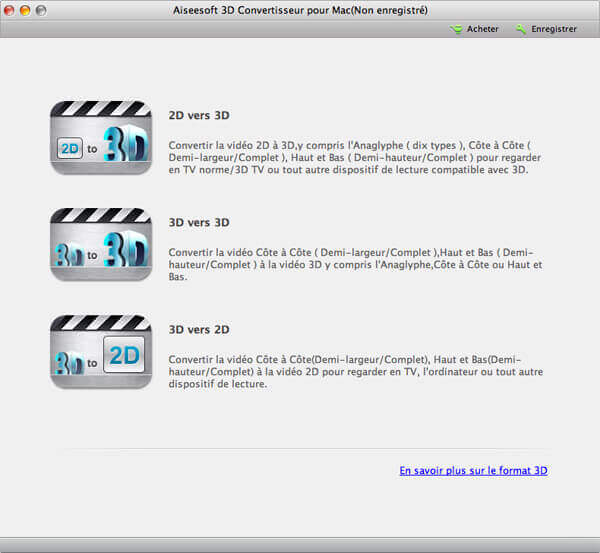Zoom the window using the green button
Screen dimensions: 600x553
(x=41, y=10)
